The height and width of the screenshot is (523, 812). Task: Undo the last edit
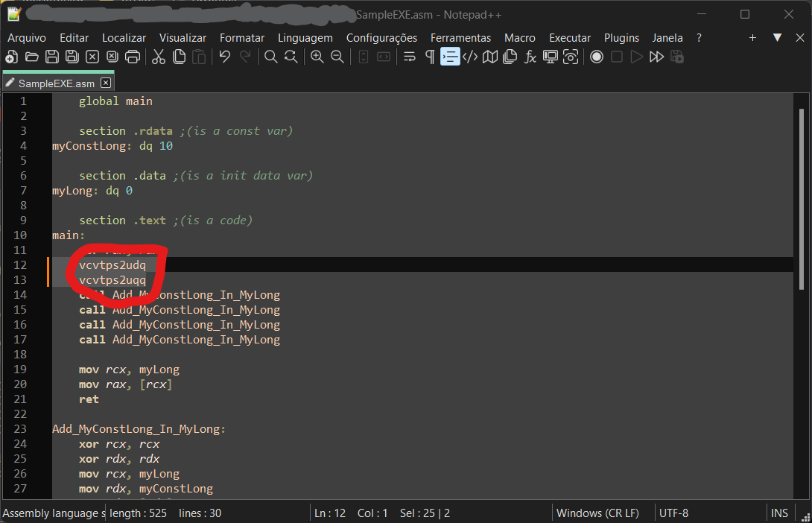(x=224, y=57)
